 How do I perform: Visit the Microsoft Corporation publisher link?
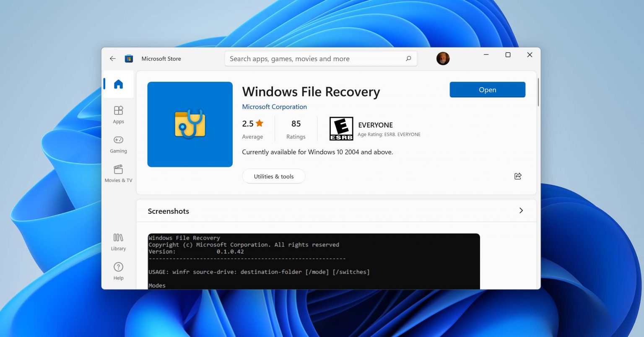[x=274, y=107]
